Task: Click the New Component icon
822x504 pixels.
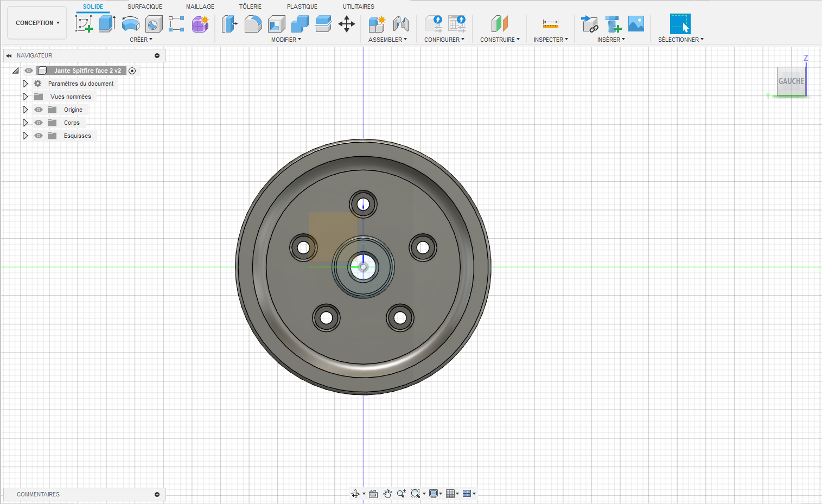Action: point(377,24)
